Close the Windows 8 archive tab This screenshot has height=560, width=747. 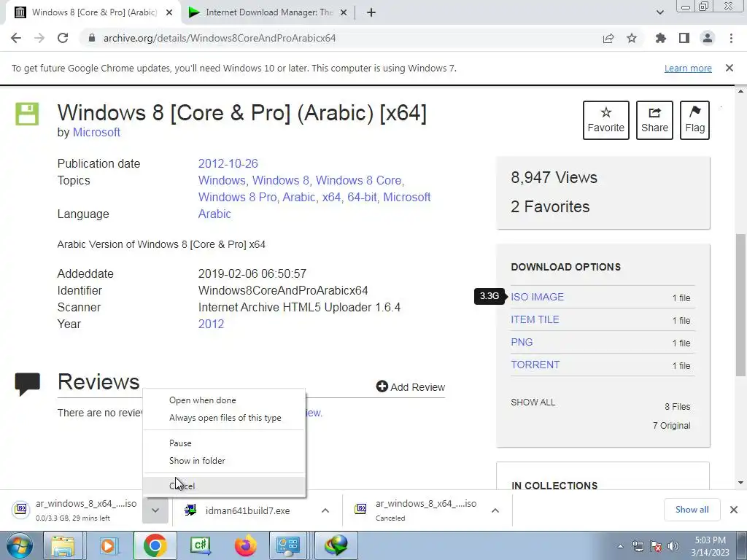click(169, 12)
